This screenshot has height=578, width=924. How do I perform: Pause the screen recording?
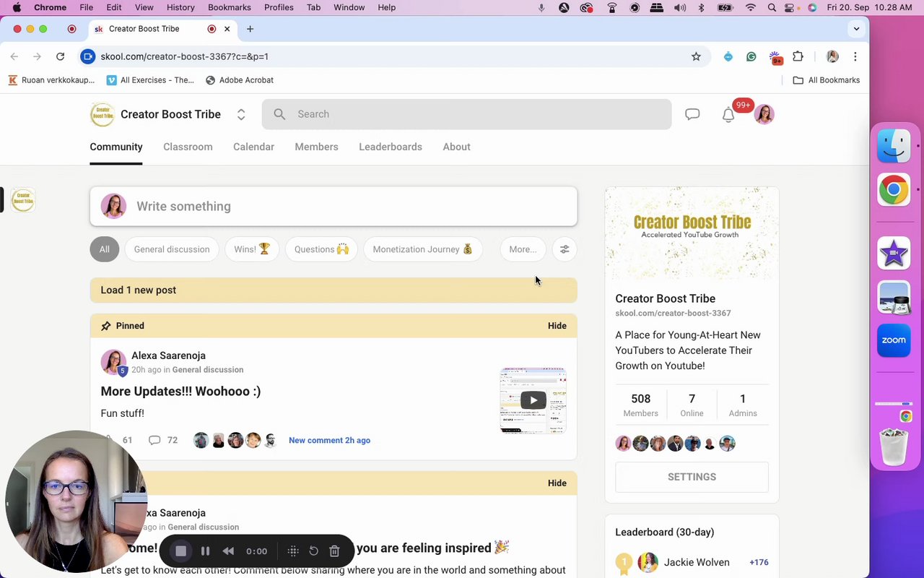[205, 551]
